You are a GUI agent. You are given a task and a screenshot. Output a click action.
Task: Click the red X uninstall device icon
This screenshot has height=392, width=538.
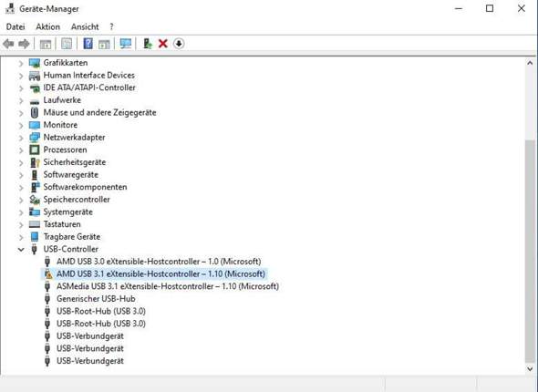(163, 44)
